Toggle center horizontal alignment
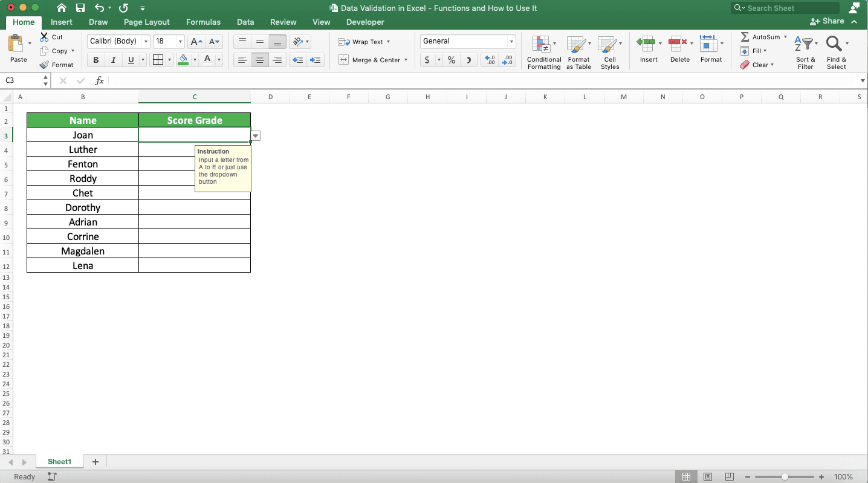Image resolution: width=868 pixels, height=483 pixels. pyautogui.click(x=260, y=60)
